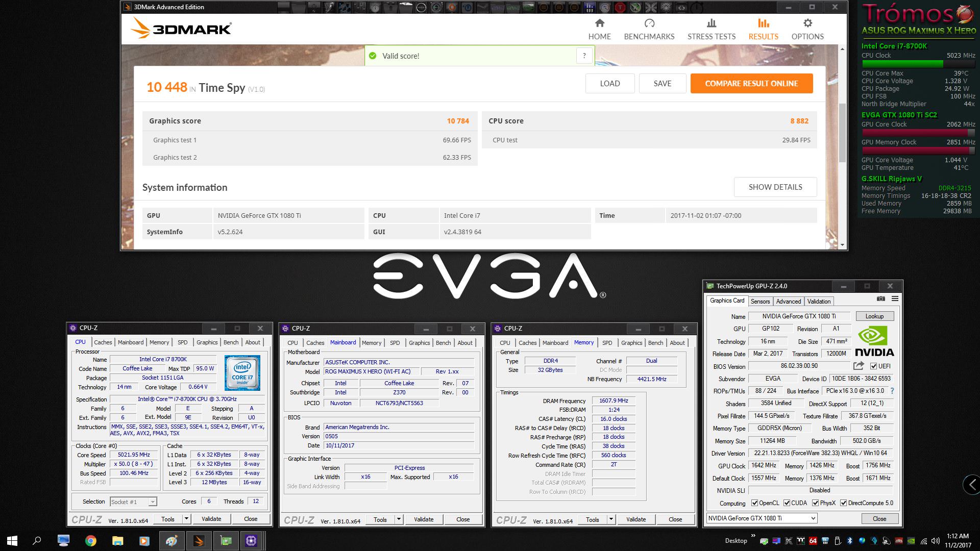Click the Desktop toolbar label in taskbar

coord(736,541)
